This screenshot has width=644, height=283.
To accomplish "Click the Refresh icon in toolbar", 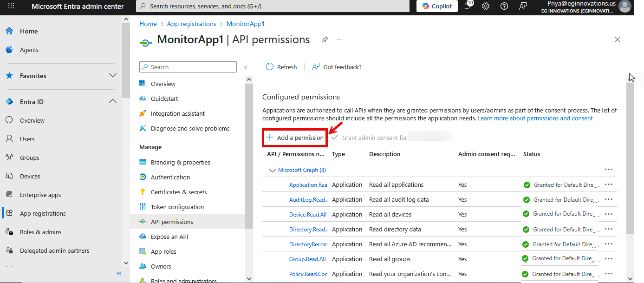I will coord(270,67).
